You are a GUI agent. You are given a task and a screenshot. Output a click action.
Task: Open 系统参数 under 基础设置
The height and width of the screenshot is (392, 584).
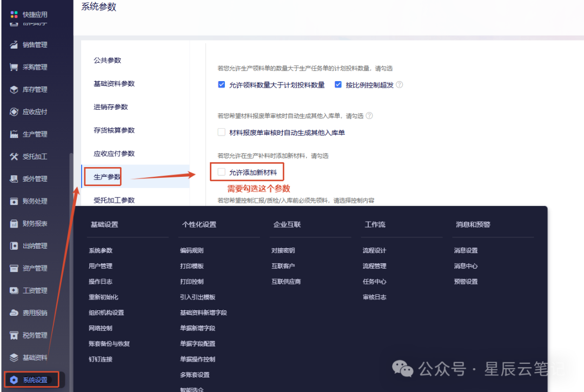tap(101, 250)
